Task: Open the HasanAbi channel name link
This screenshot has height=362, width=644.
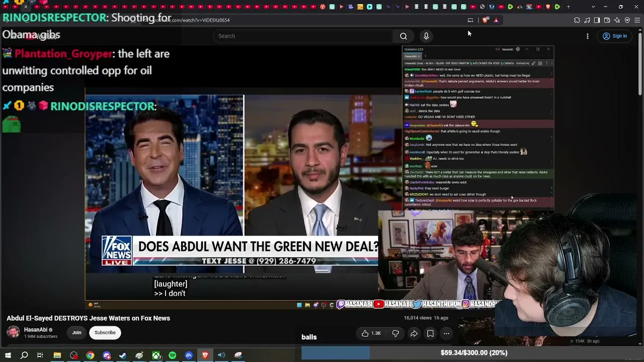Action: click(x=36, y=330)
